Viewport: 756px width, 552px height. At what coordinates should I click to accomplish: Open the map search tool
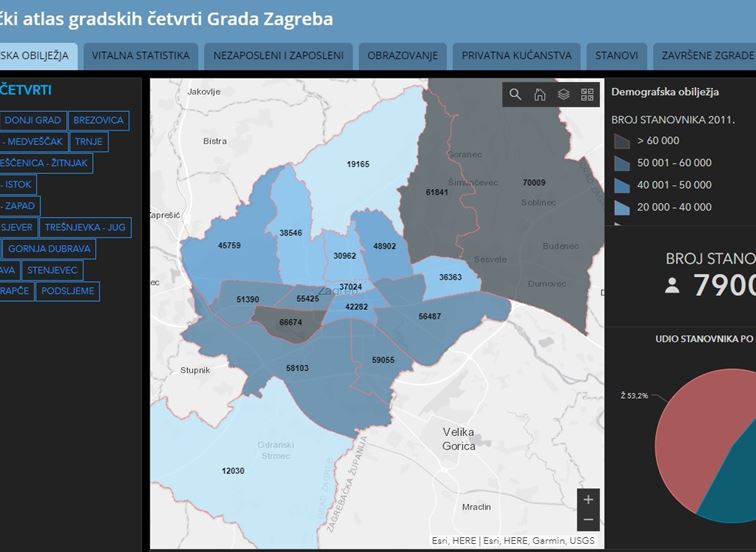point(515,95)
